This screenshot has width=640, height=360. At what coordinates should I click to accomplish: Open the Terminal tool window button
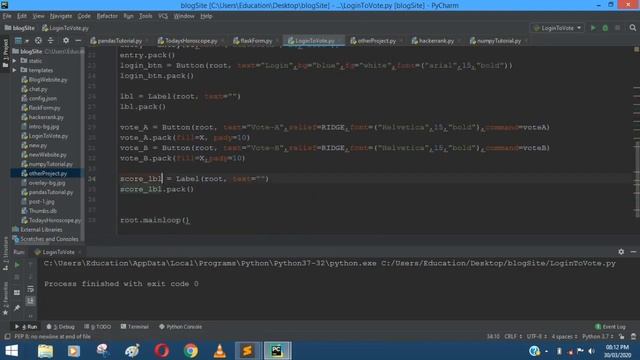click(x=135, y=327)
